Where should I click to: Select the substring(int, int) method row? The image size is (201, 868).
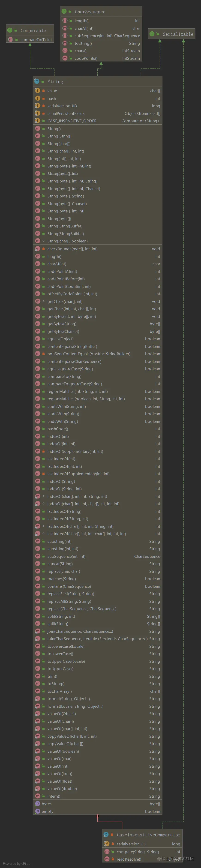(x=97, y=549)
